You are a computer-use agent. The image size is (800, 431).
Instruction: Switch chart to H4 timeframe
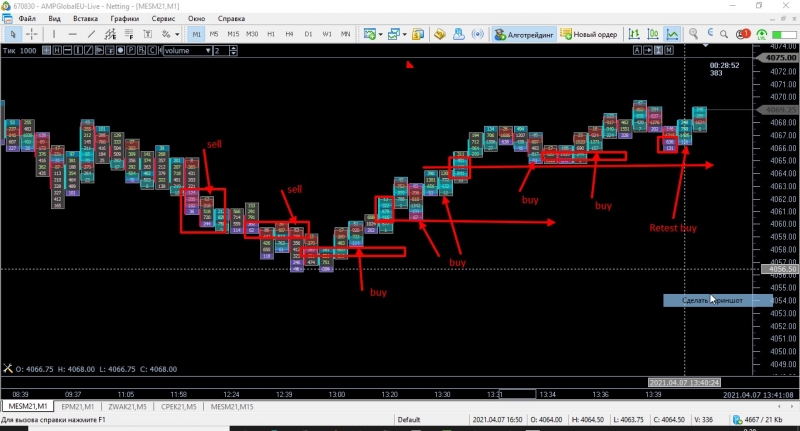(289, 34)
